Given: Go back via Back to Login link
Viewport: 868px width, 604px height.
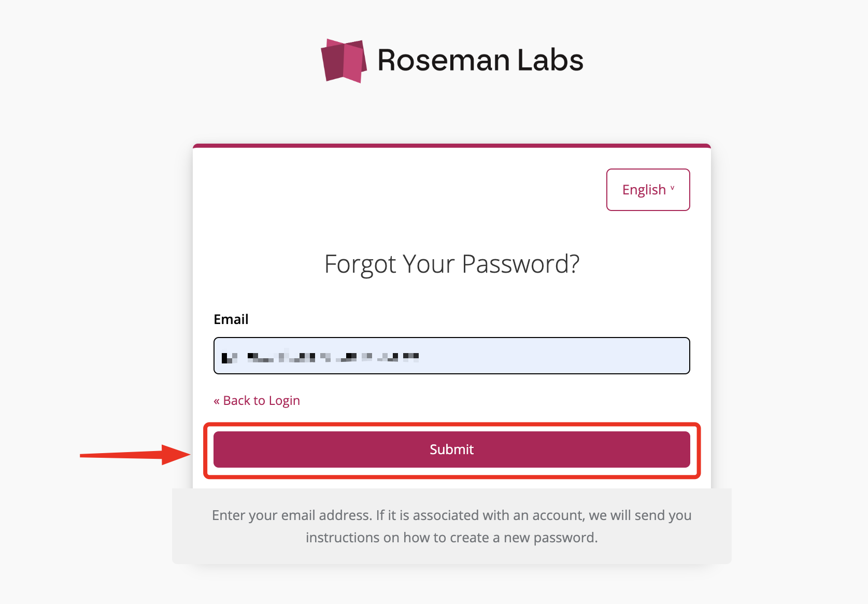Looking at the screenshot, I should coord(257,401).
